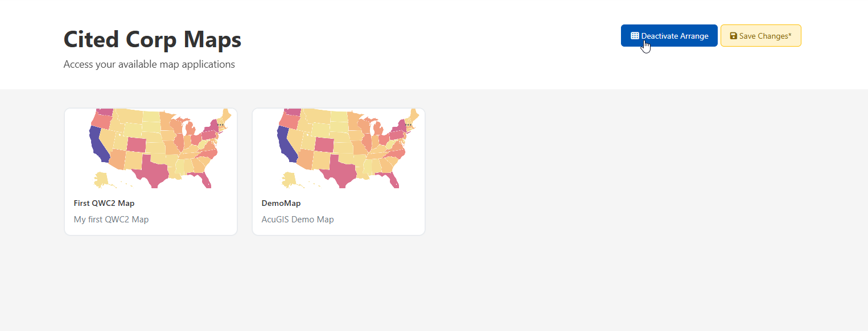
Task: Open the DemoMap thumbnail image
Action: click(x=339, y=148)
